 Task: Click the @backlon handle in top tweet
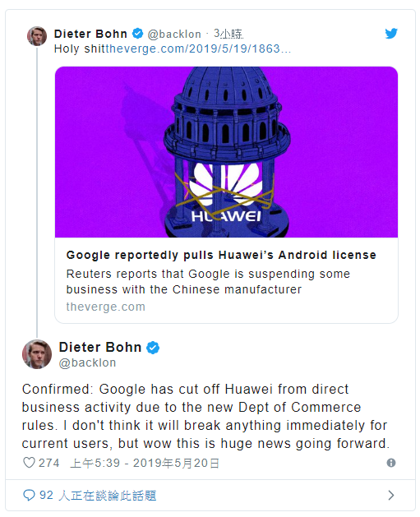(x=174, y=34)
